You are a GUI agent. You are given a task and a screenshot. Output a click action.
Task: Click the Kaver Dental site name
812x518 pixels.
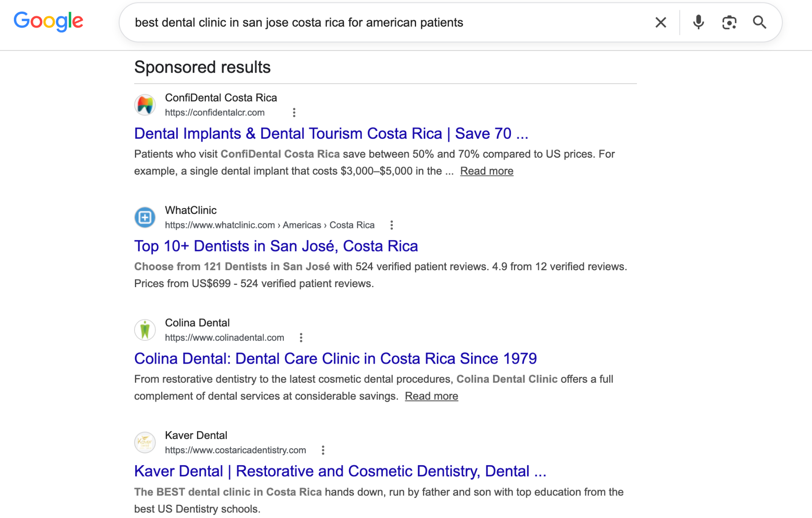196,435
